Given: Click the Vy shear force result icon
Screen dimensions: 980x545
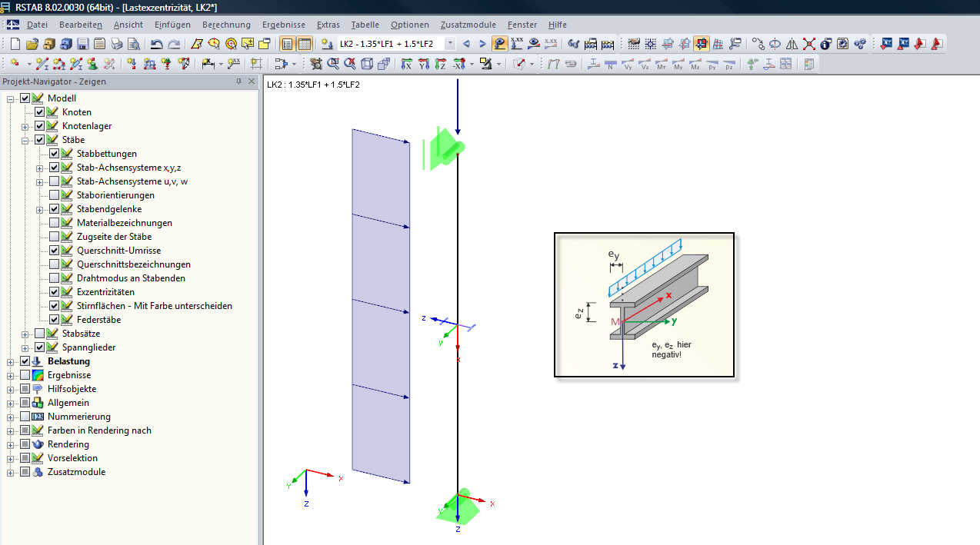Looking at the screenshot, I should [x=628, y=64].
